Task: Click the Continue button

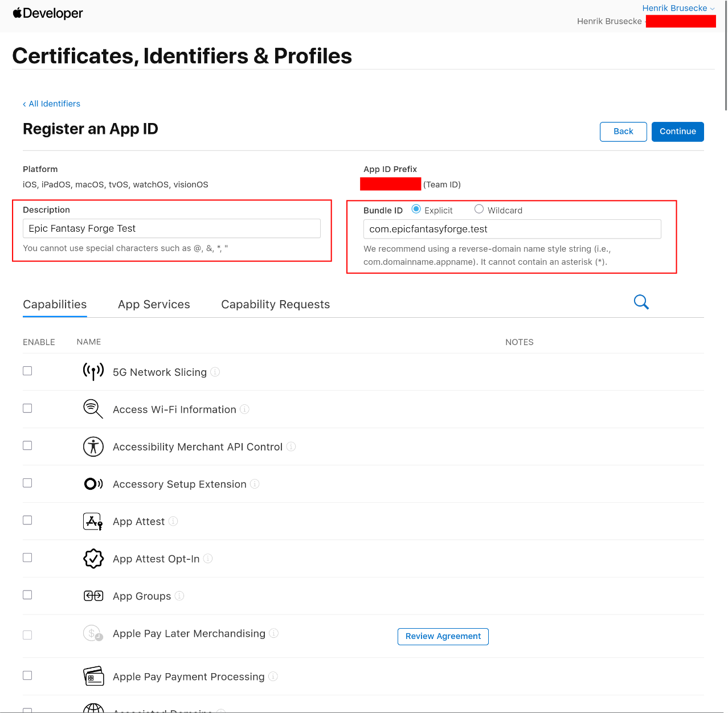Action: pos(677,132)
